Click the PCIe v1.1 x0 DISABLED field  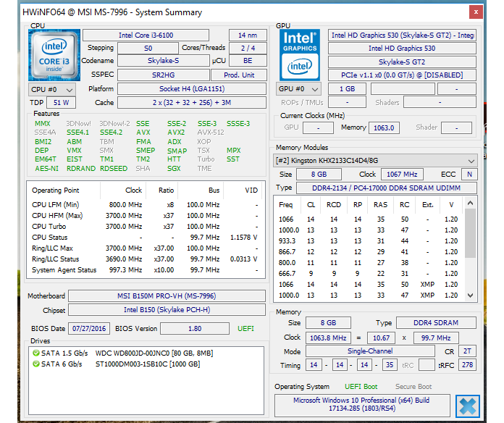[x=402, y=75]
